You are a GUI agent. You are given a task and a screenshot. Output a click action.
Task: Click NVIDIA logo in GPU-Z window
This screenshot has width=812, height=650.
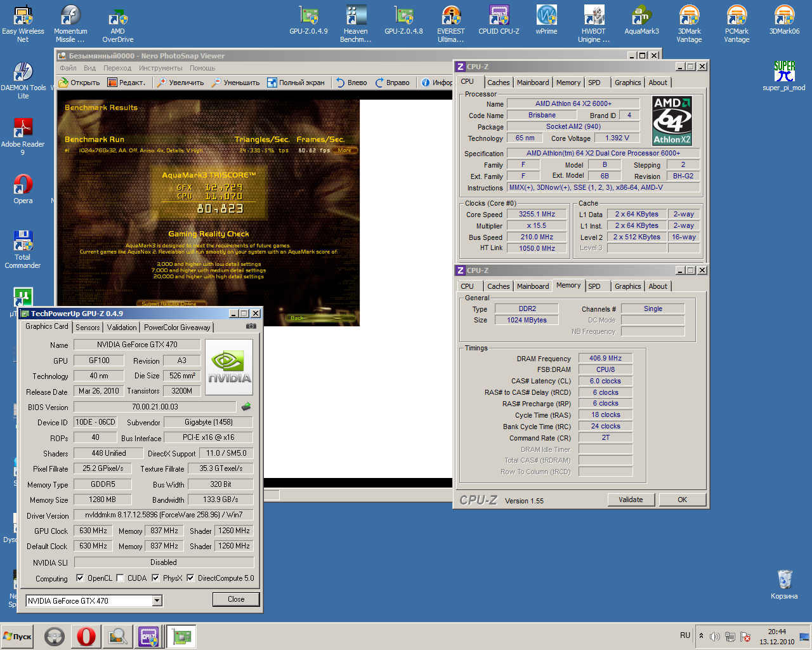[229, 367]
